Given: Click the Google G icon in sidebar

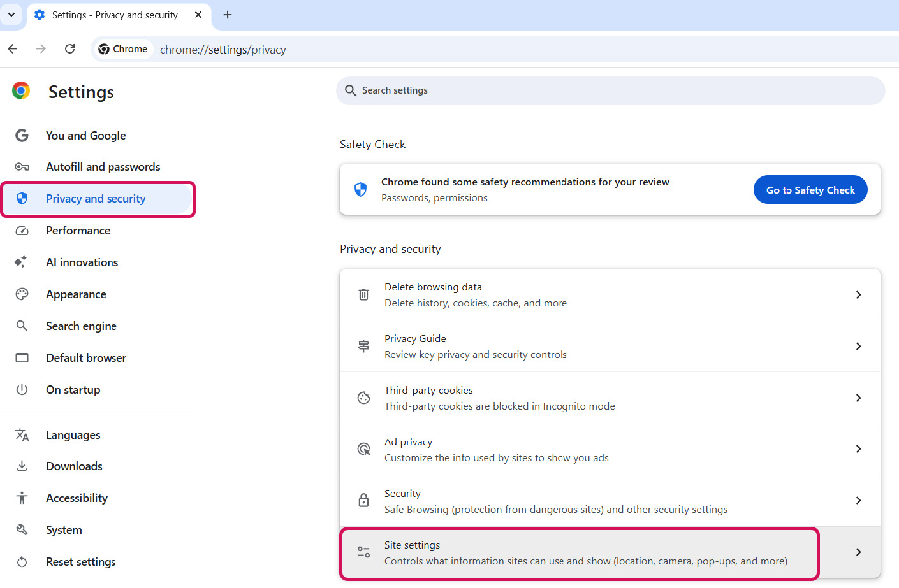Looking at the screenshot, I should click(22, 135).
